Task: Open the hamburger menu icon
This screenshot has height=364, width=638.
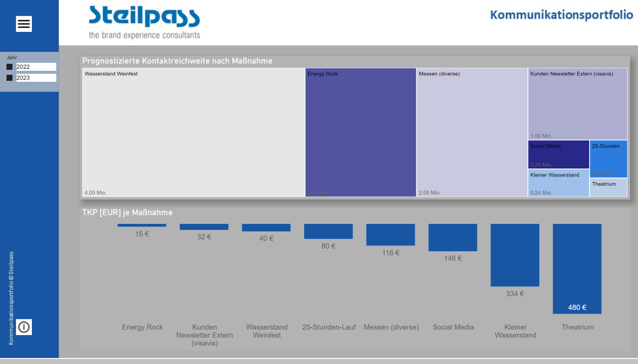Action: click(x=24, y=24)
